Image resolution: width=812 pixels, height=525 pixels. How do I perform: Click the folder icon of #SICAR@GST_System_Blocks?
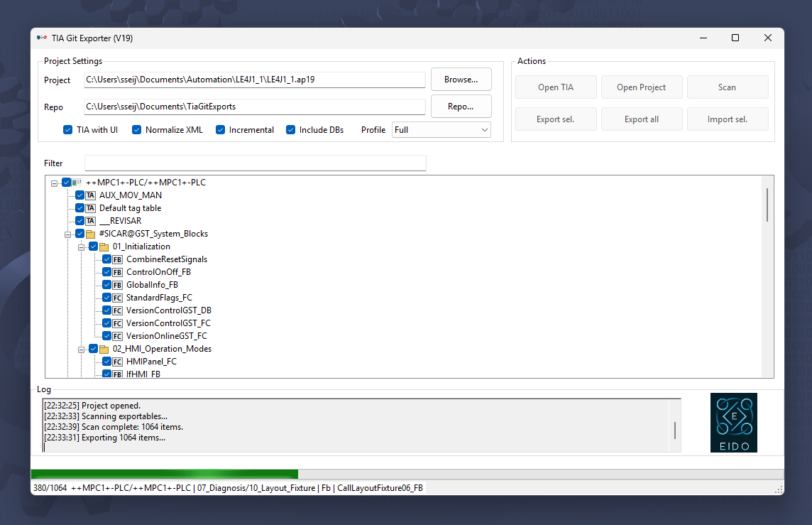point(90,234)
